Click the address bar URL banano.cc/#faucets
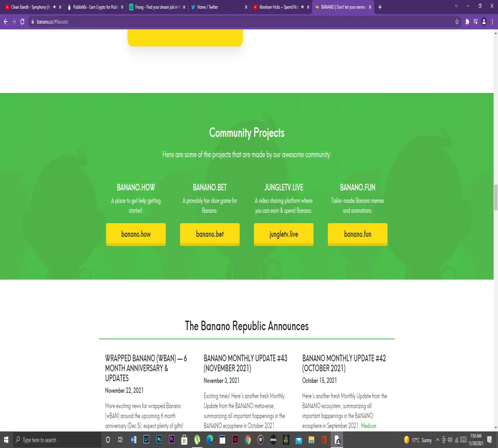 52,22
